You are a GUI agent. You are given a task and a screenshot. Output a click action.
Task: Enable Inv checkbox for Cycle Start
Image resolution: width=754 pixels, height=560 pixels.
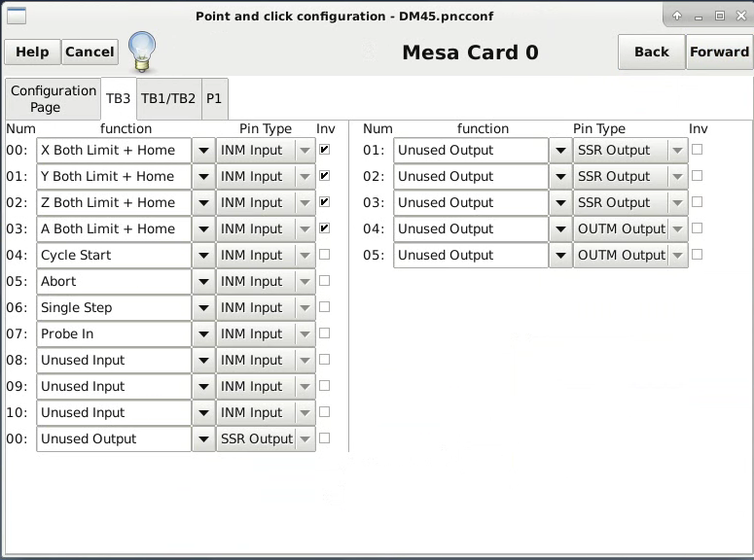[x=325, y=255]
